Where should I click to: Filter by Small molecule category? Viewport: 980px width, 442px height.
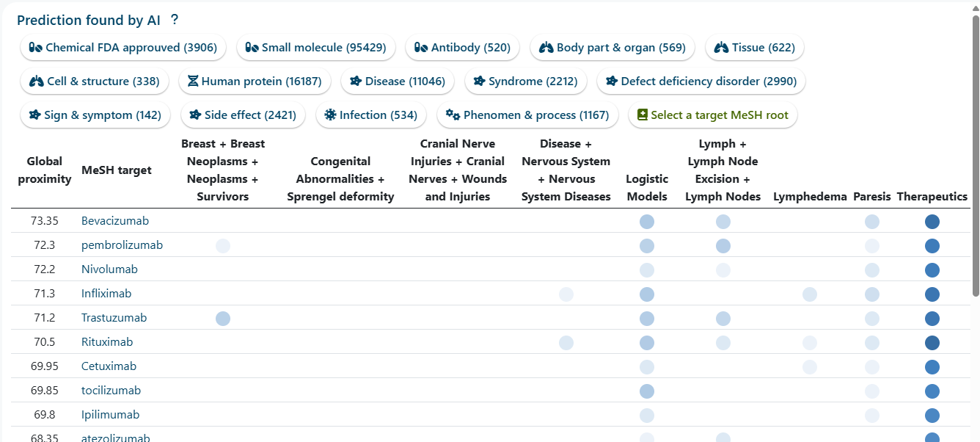pos(315,48)
